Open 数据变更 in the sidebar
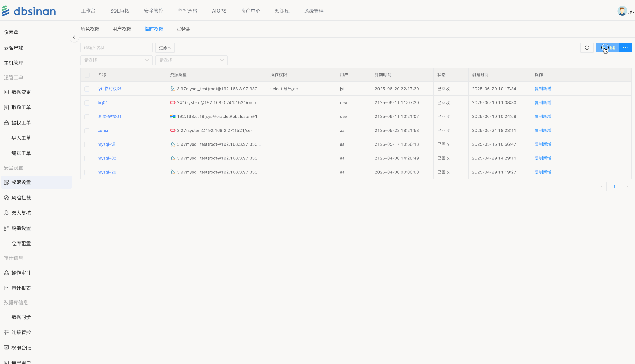 [x=21, y=92]
